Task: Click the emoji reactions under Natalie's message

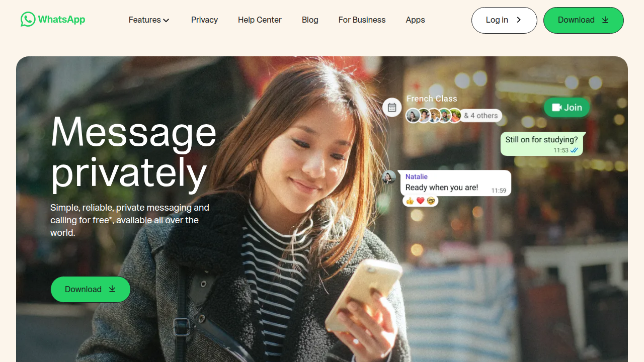Action: coord(421,201)
